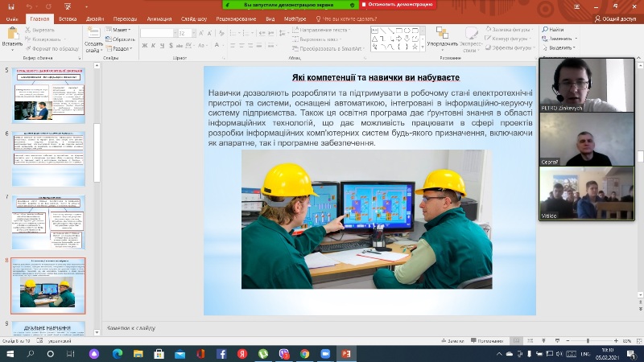644x362 pixels.
Task: Click the Примечания comments status bar button
Action: (487, 340)
